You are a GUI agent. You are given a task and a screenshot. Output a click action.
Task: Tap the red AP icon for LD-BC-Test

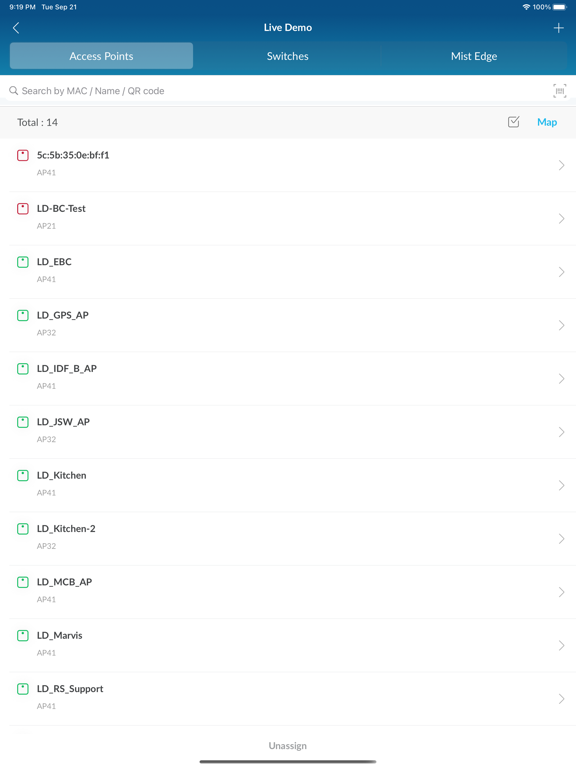click(x=23, y=209)
